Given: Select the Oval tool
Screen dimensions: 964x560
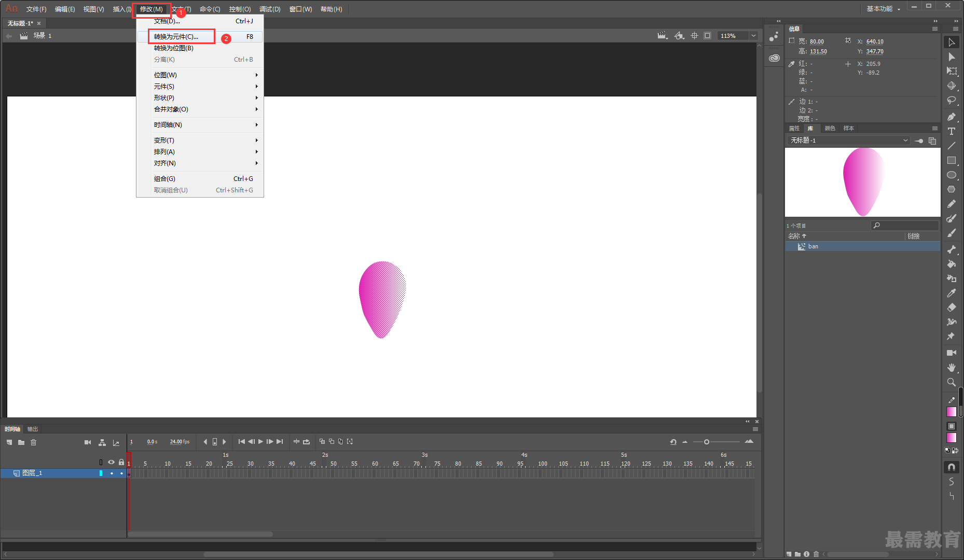Looking at the screenshot, I should click(951, 175).
